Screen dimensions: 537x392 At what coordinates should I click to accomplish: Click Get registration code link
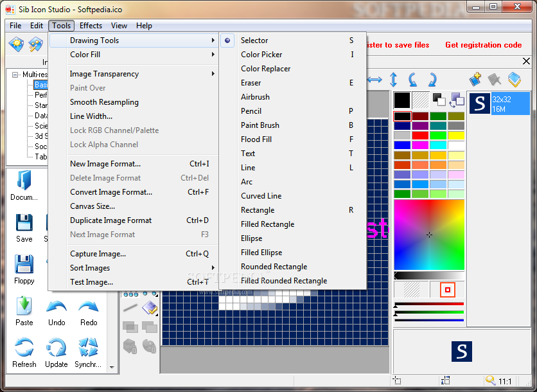point(483,45)
